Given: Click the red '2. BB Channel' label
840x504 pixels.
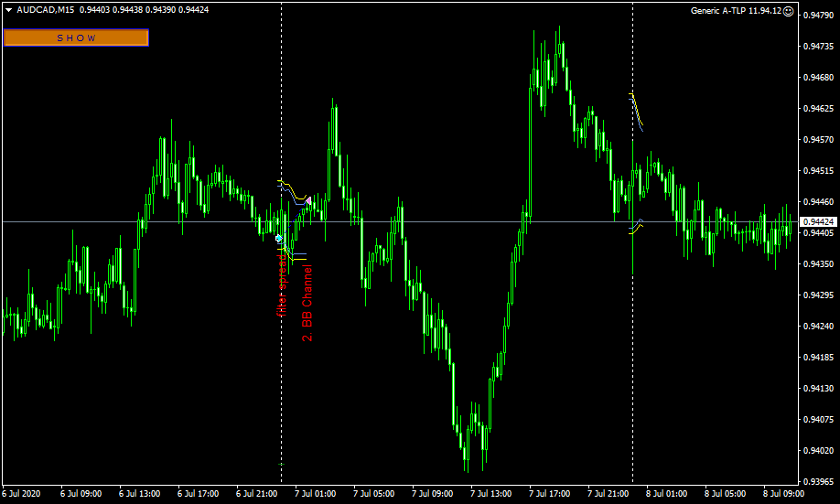Looking at the screenshot, I should [x=307, y=303].
